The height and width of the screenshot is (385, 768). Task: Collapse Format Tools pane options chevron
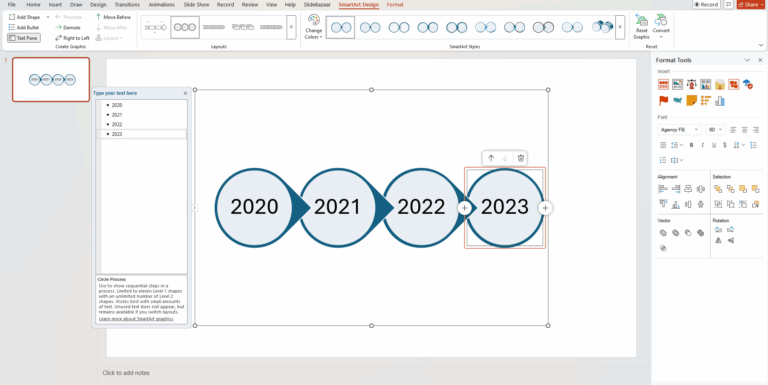click(747, 60)
